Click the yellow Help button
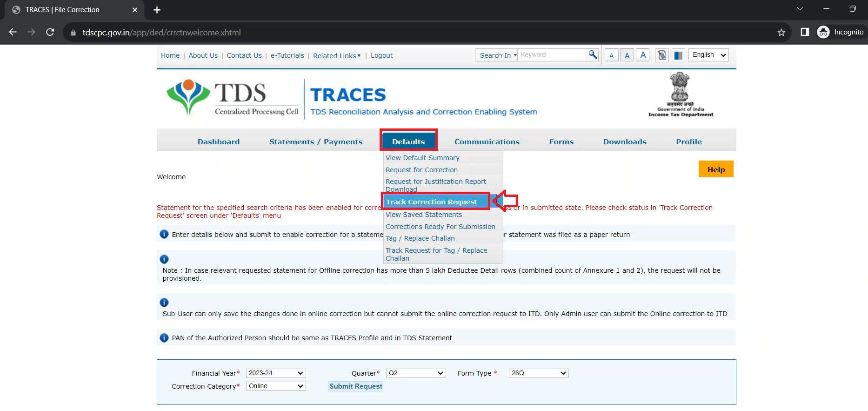This screenshot has height=411, width=868. point(716,169)
